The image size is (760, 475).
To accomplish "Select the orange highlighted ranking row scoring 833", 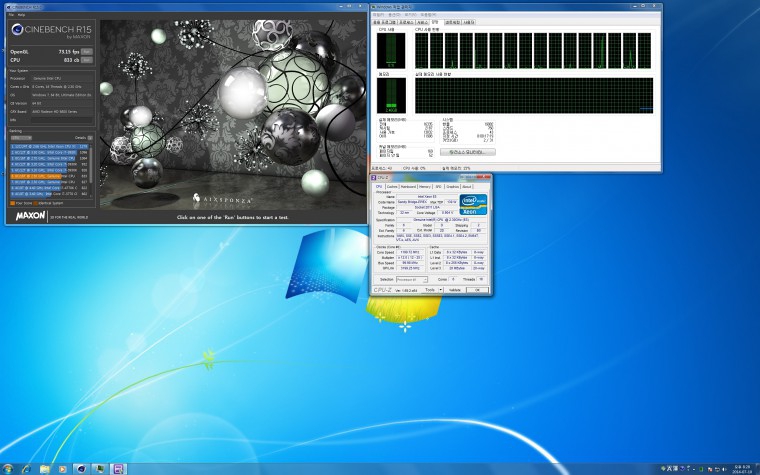I will point(49,176).
